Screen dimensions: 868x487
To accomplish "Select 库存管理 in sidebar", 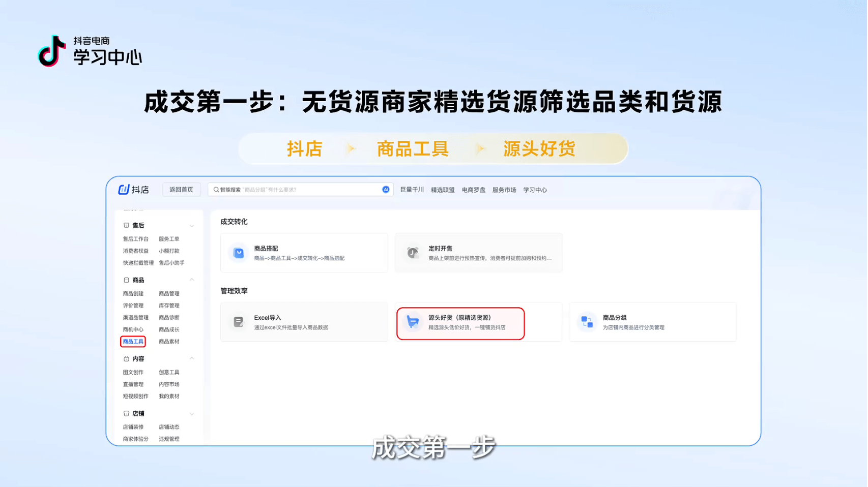I will coord(169,306).
